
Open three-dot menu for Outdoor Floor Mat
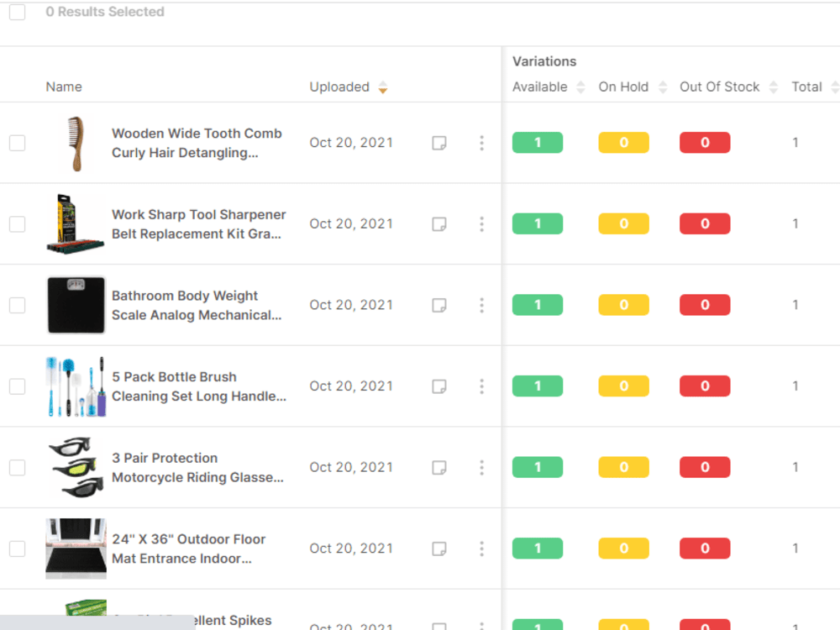[481, 549]
